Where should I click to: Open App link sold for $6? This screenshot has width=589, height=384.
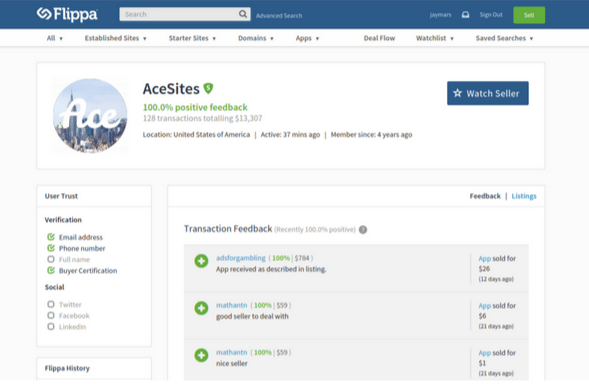tap(485, 306)
